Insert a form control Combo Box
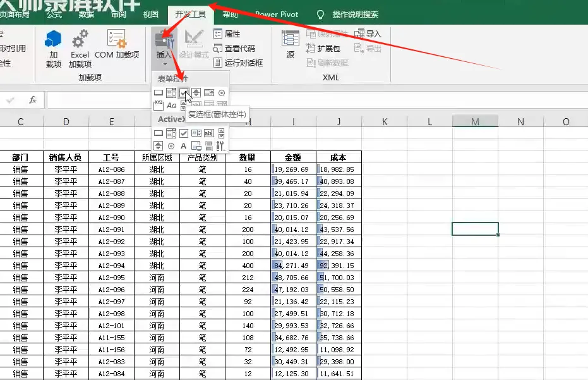This screenshot has width=588, height=380. point(171,93)
